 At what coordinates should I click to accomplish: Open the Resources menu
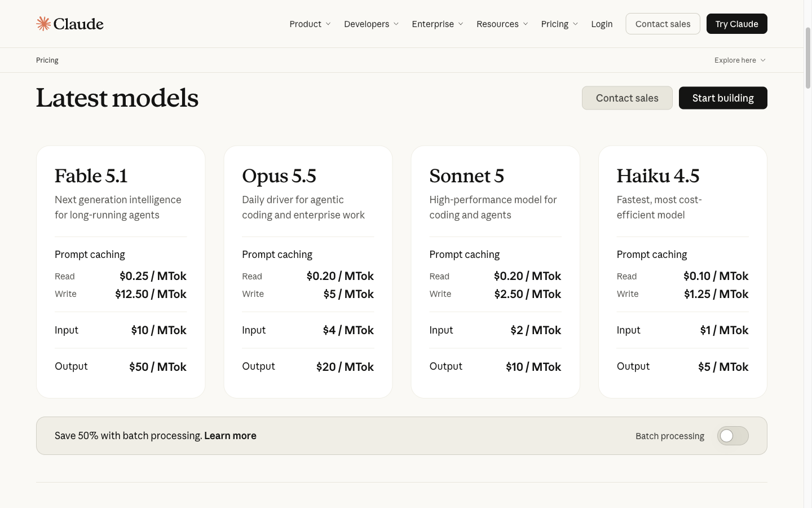(x=502, y=24)
